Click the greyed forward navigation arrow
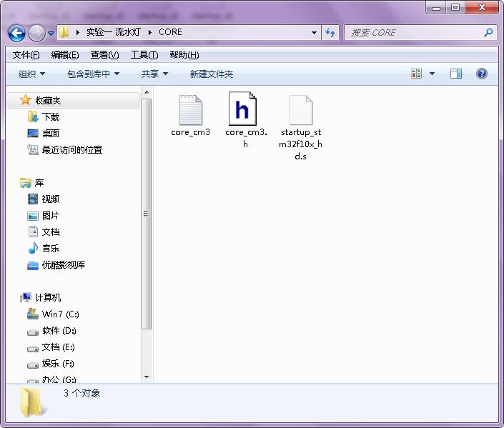Viewport: 504px width, 428px height. point(36,33)
